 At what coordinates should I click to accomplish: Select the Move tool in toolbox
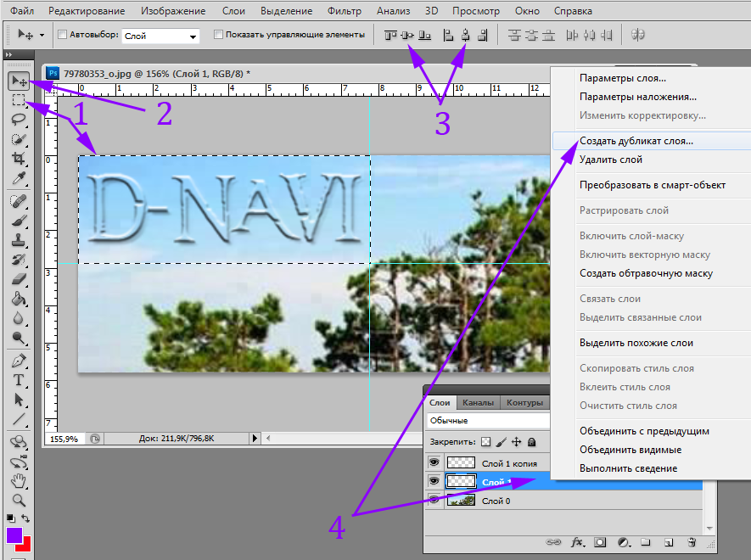pyautogui.click(x=20, y=81)
